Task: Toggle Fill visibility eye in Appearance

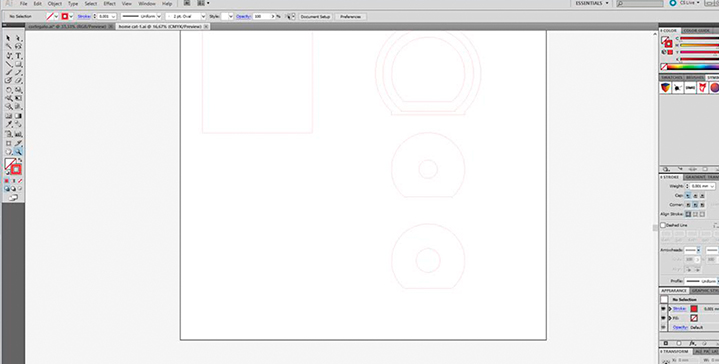Action: tap(664, 318)
